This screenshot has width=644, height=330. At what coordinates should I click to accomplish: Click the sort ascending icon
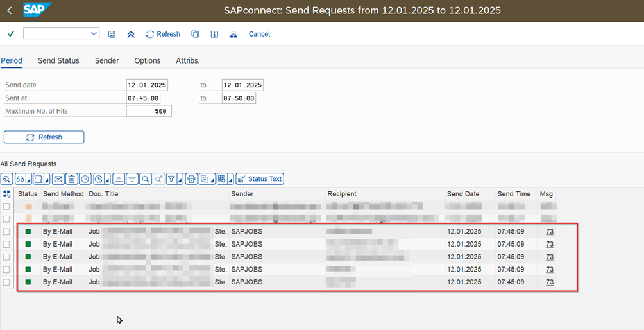118,179
